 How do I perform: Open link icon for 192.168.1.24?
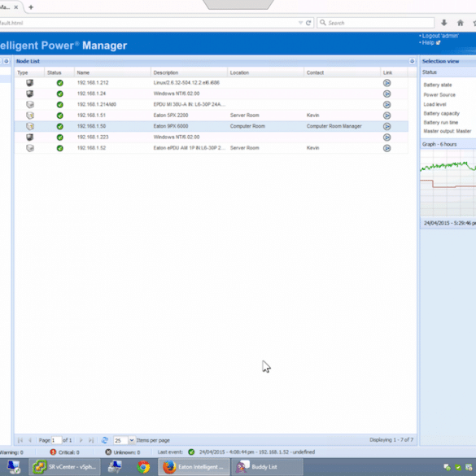click(x=386, y=94)
